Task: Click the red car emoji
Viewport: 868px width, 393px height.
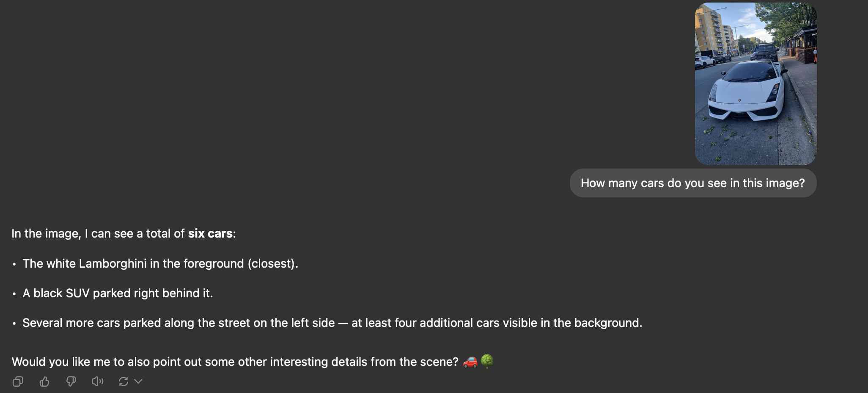Action: [x=470, y=362]
